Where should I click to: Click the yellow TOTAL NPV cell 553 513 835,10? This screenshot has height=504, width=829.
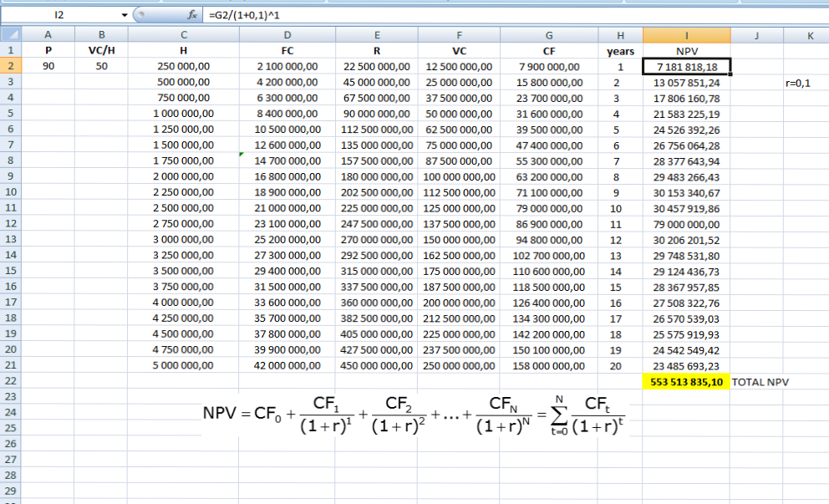click(686, 381)
